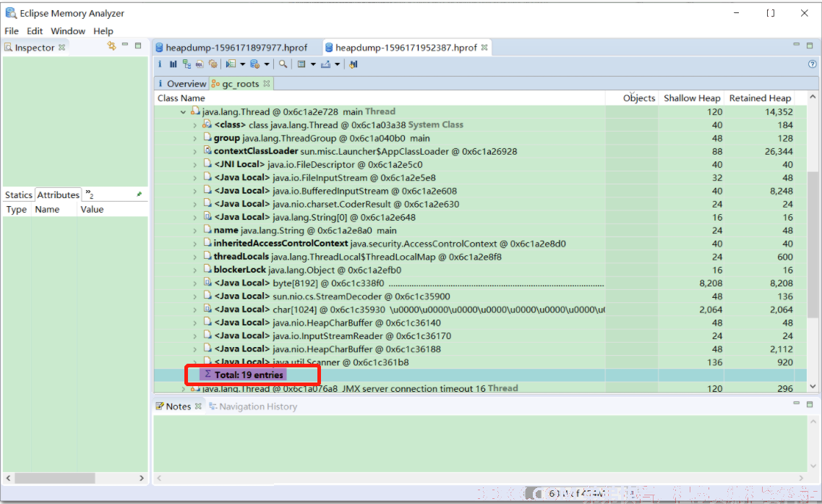The image size is (822, 504).
Task: Expand the byte[8192] Java Local row
Action: [195, 283]
